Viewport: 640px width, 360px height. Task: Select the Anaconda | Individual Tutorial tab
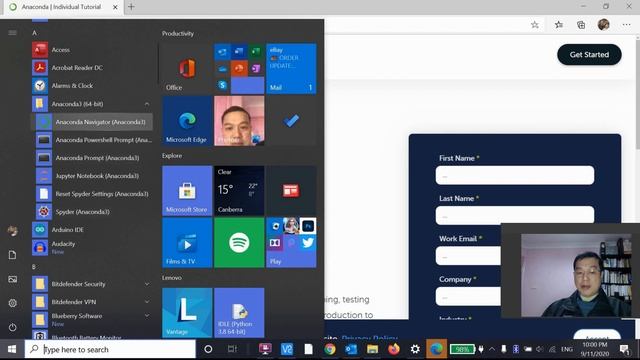[63, 7]
